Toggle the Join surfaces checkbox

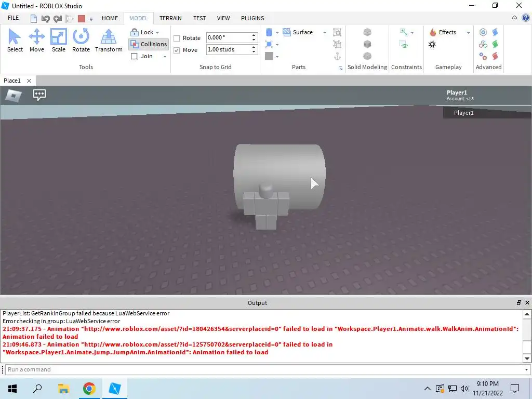point(135,56)
